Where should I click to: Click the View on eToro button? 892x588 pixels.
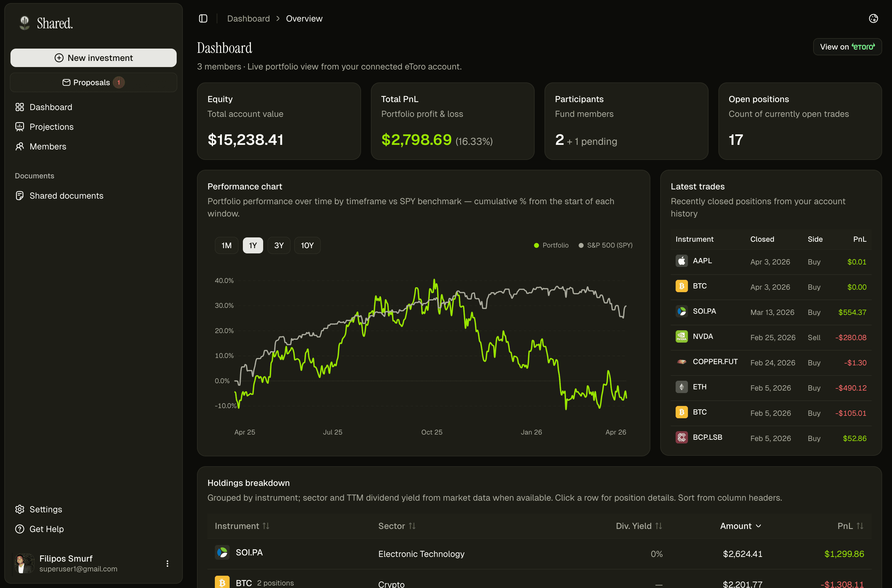847,46
